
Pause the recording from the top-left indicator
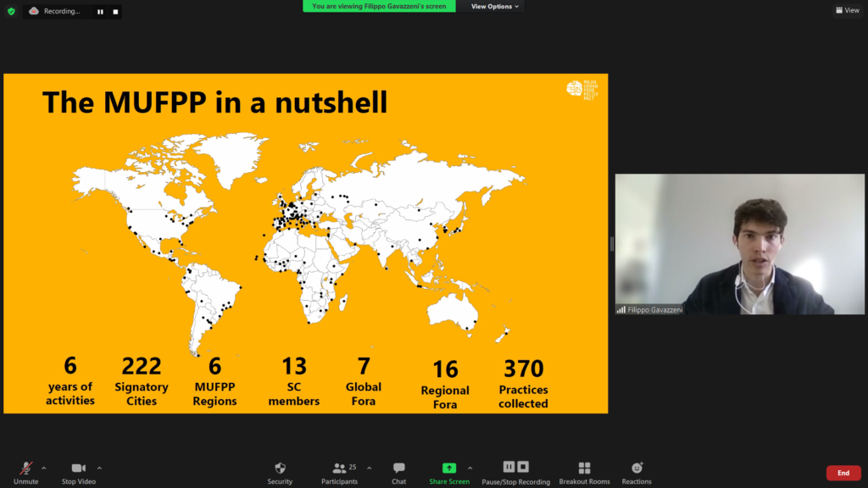pos(100,12)
